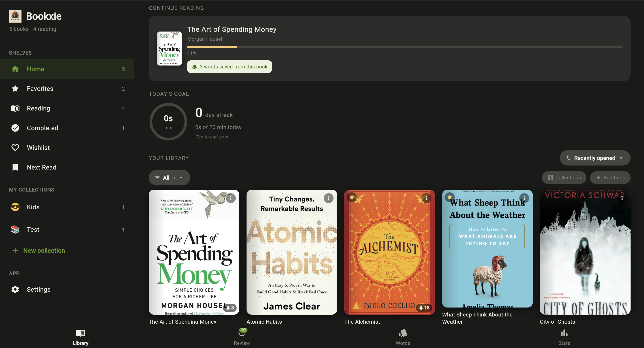Click the Add book button
The width and height of the screenshot is (644, 348).
(x=610, y=178)
